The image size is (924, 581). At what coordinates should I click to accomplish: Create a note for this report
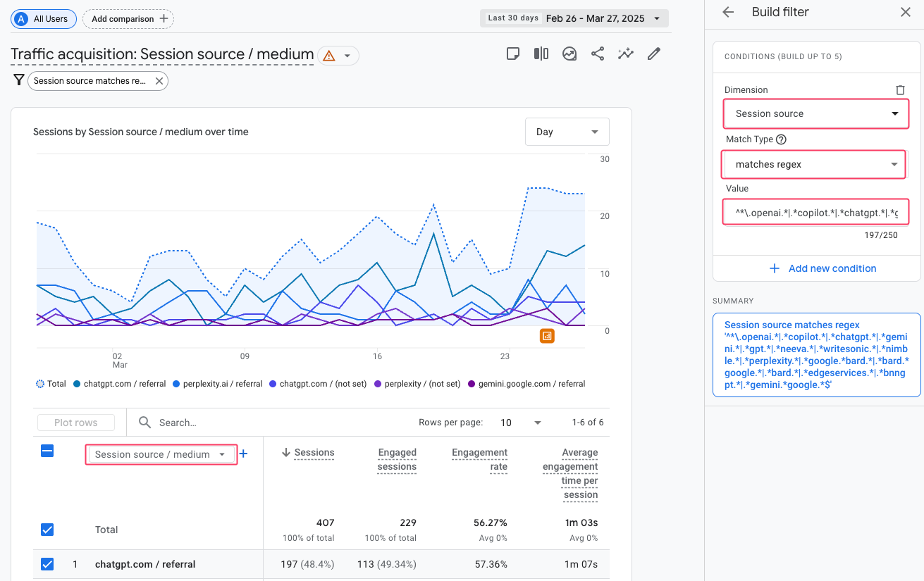point(512,53)
